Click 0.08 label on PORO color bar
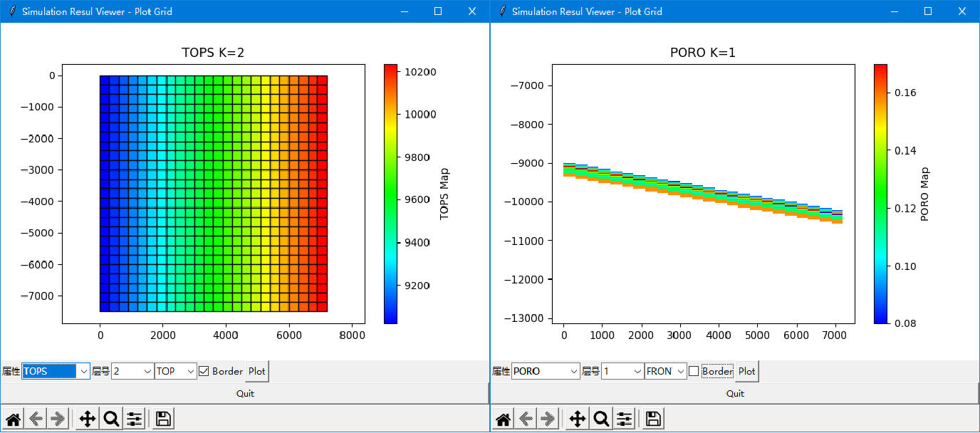The height and width of the screenshot is (433, 980). click(x=905, y=323)
